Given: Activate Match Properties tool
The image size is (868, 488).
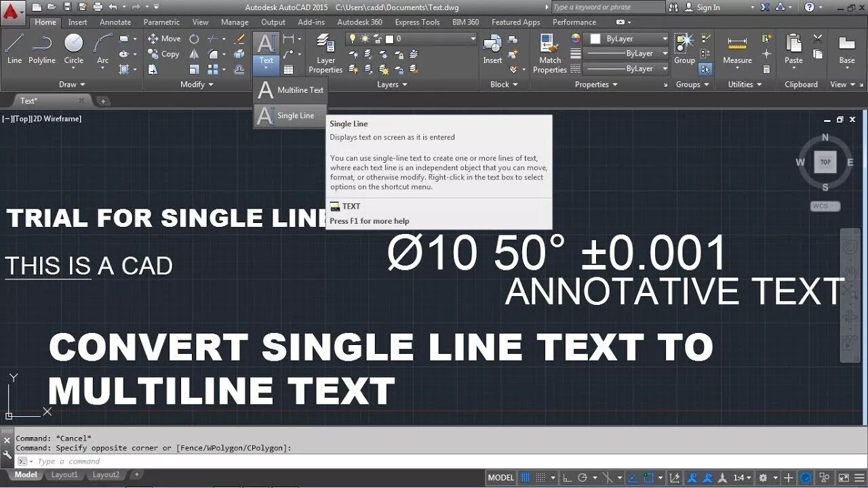Looking at the screenshot, I should click(x=550, y=53).
